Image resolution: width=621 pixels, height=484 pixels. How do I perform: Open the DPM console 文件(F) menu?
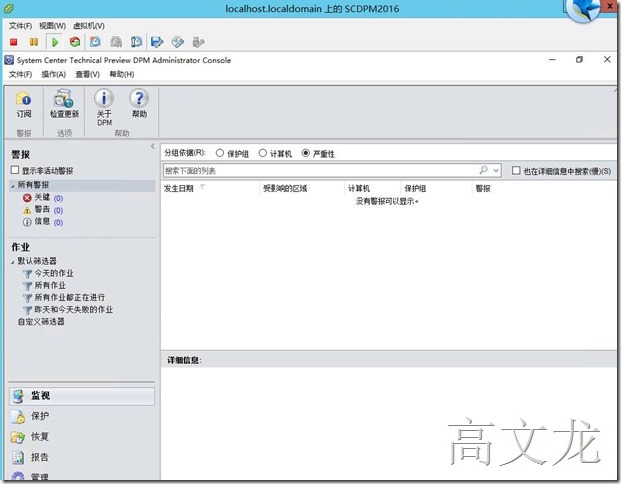click(20, 74)
